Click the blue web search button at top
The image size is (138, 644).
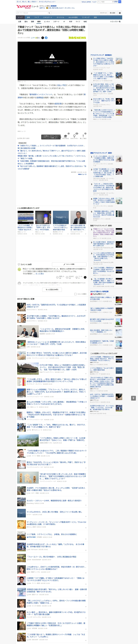pos(120,2)
